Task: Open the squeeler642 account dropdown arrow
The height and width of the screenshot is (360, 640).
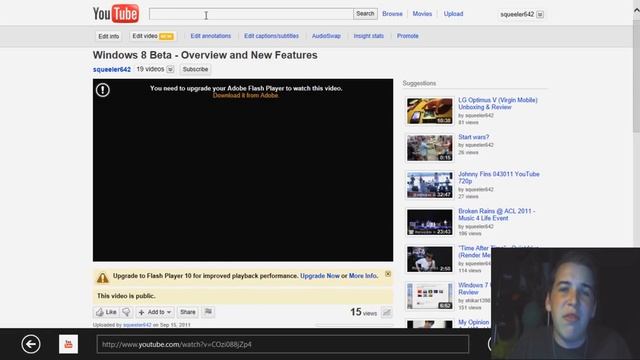Action: click(540, 14)
